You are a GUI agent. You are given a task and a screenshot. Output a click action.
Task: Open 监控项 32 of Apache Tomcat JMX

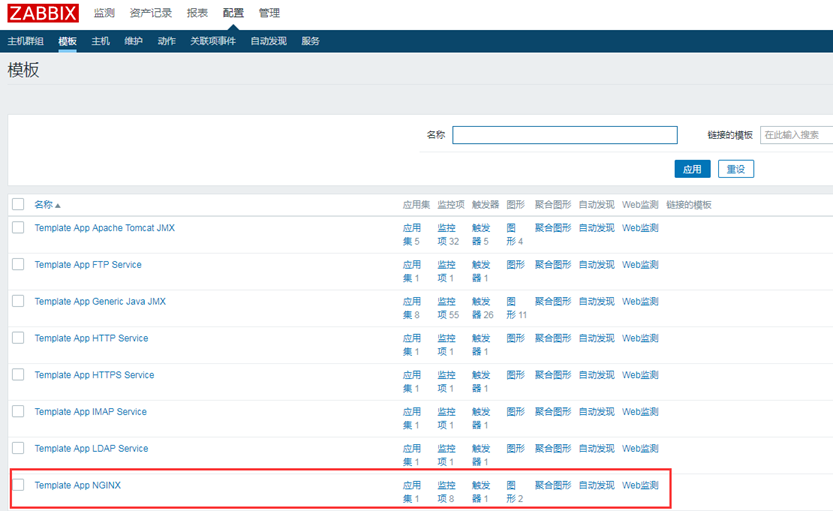448,234
